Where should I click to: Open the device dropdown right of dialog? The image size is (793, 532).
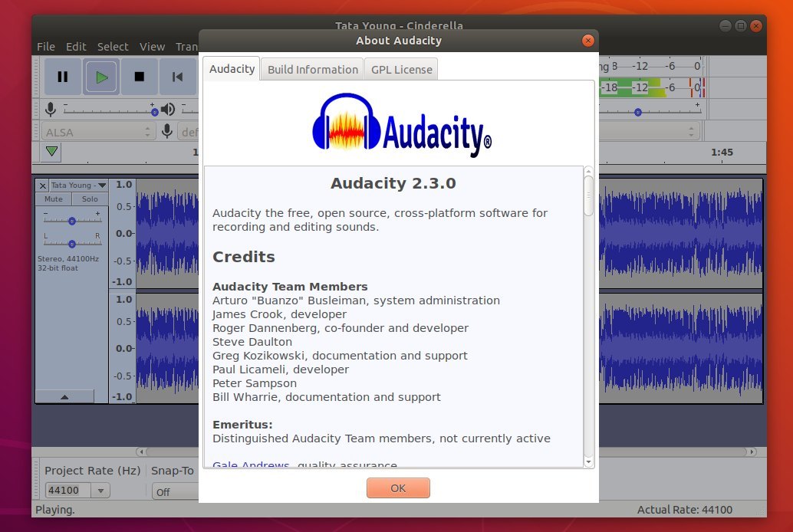click(x=650, y=132)
